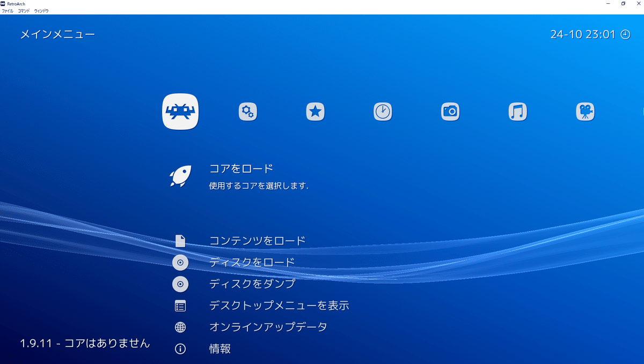Select コアをロード entry

(241, 169)
